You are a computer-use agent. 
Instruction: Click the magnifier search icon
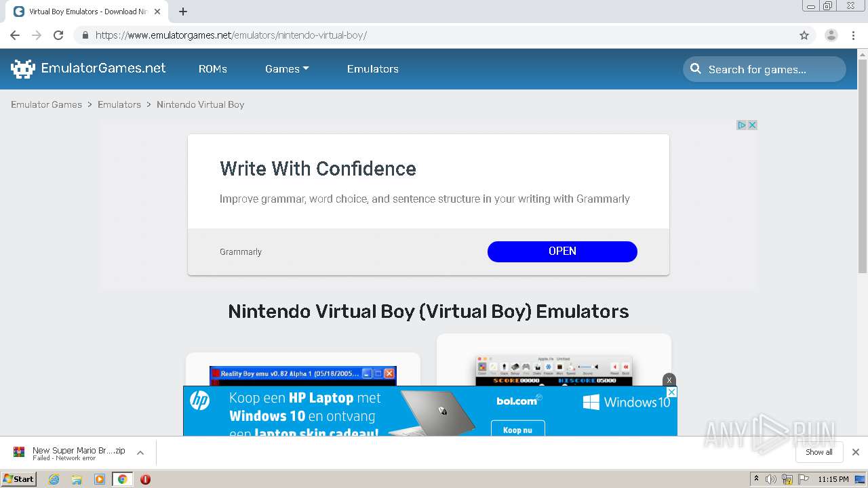click(x=696, y=68)
